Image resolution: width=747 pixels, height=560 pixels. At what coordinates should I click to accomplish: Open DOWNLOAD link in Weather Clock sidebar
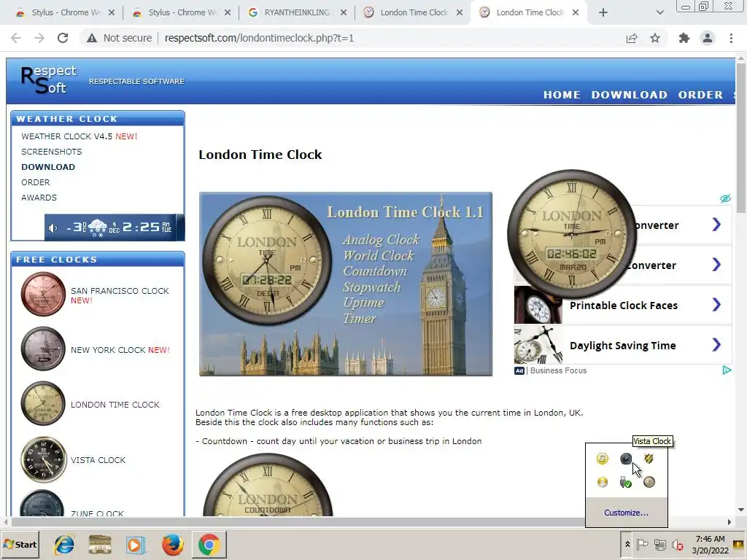pyautogui.click(x=48, y=167)
